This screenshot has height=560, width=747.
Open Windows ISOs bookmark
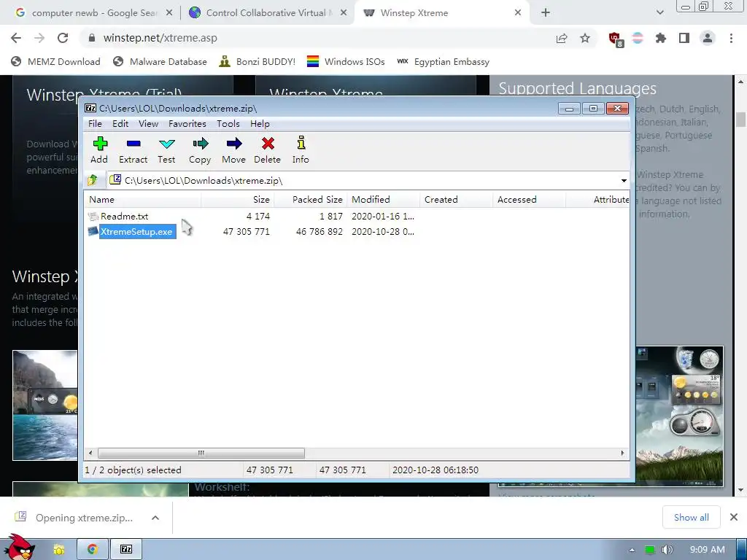346,62
